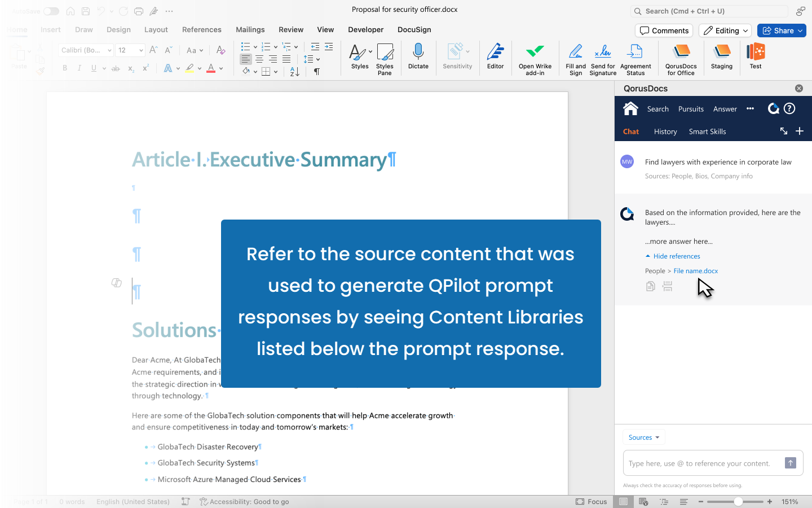Viewport: 812px width, 508px height.
Task: Switch to the References tab
Action: tap(202, 29)
